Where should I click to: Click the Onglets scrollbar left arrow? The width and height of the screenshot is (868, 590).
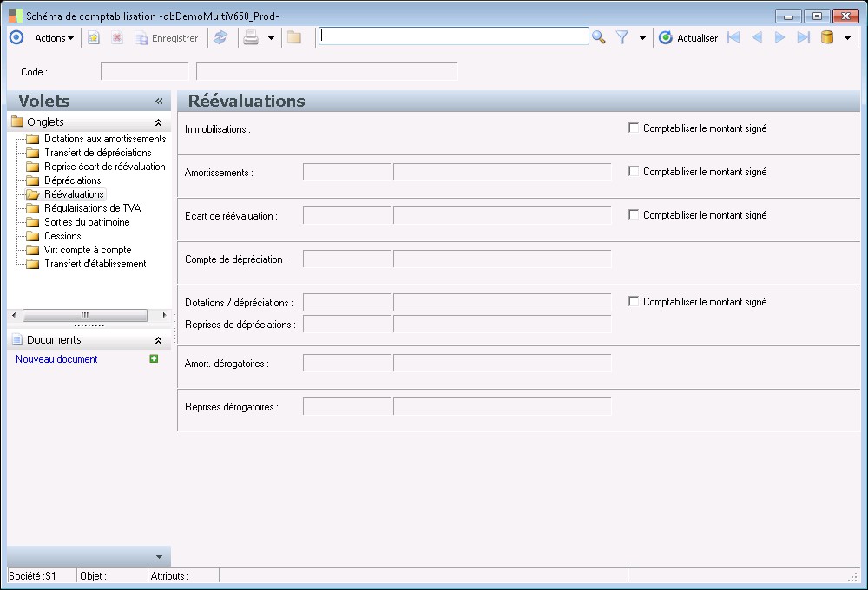tap(15, 315)
